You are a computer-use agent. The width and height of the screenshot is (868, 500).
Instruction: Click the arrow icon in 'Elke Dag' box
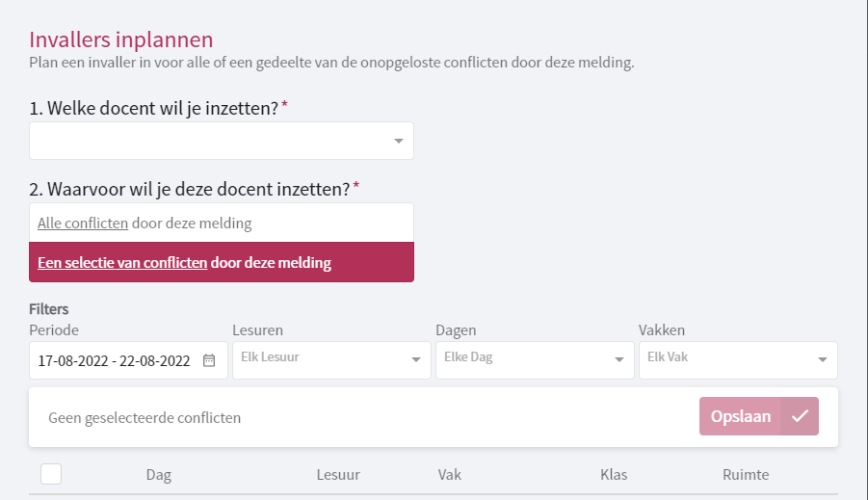(x=619, y=360)
